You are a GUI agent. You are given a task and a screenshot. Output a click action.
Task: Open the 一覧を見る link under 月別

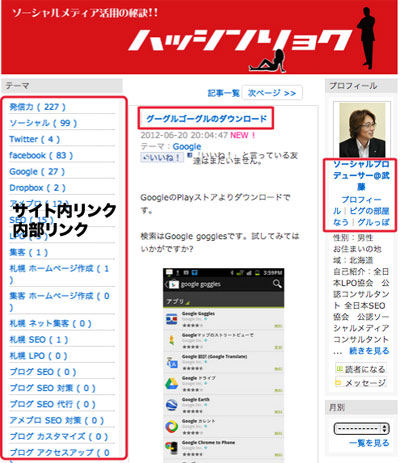pos(369,443)
